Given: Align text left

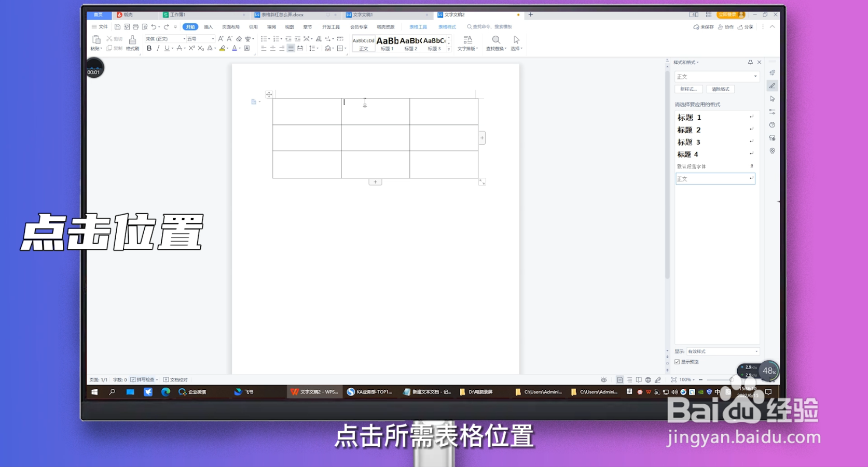Looking at the screenshot, I should 264,48.
